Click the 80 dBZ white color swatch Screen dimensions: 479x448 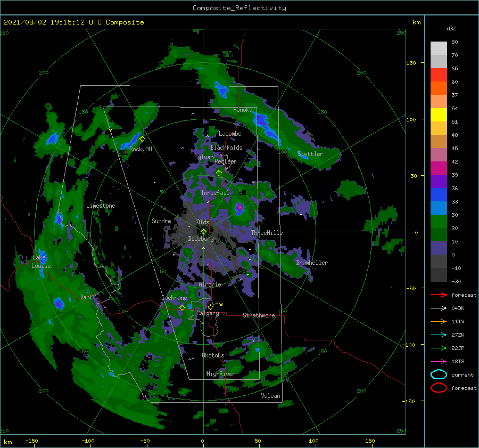click(439, 48)
